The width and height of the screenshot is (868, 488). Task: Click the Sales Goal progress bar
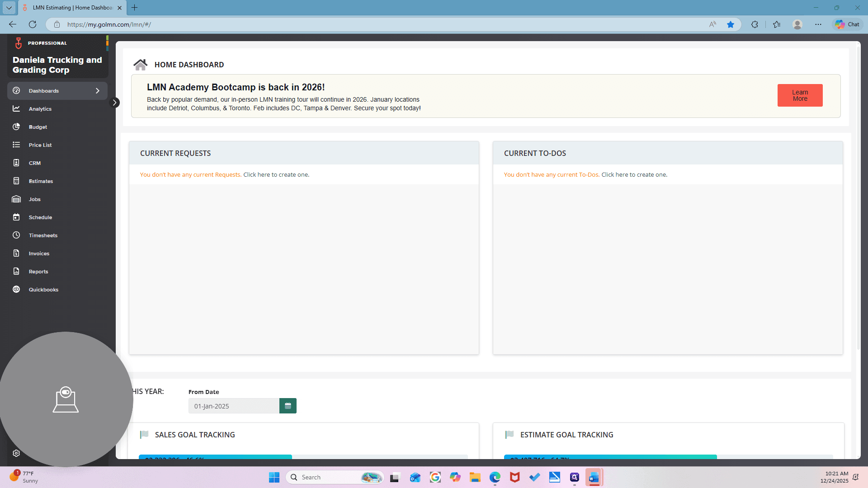(303, 457)
